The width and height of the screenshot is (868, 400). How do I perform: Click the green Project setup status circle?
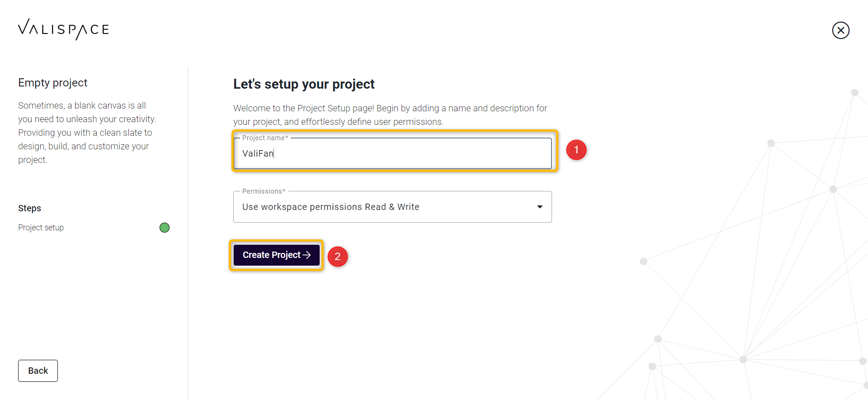pyautogui.click(x=165, y=228)
